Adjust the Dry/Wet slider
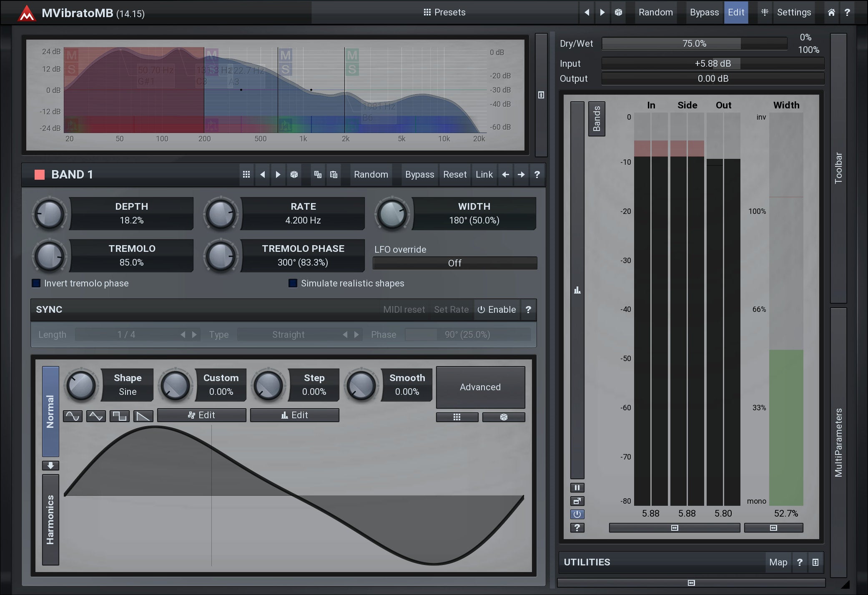Screen dimensions: 868x595 click(x=694, y=43)
